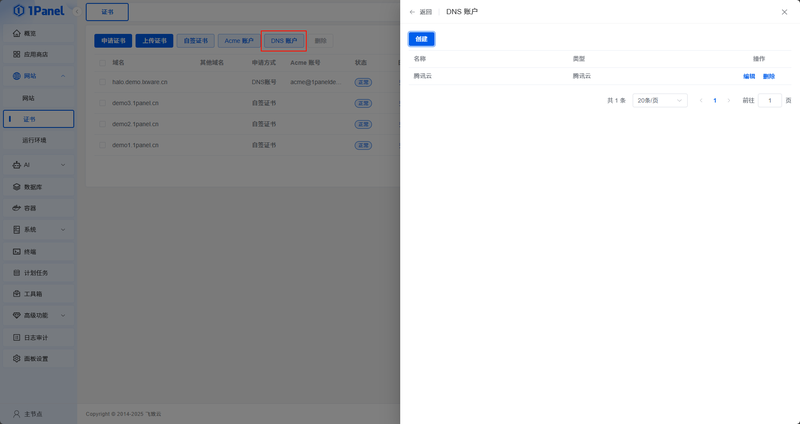Viewport: 800px width, 424px height.
Task: Close the DNS 账户 drawer
Action: click(x=784, y=12)
